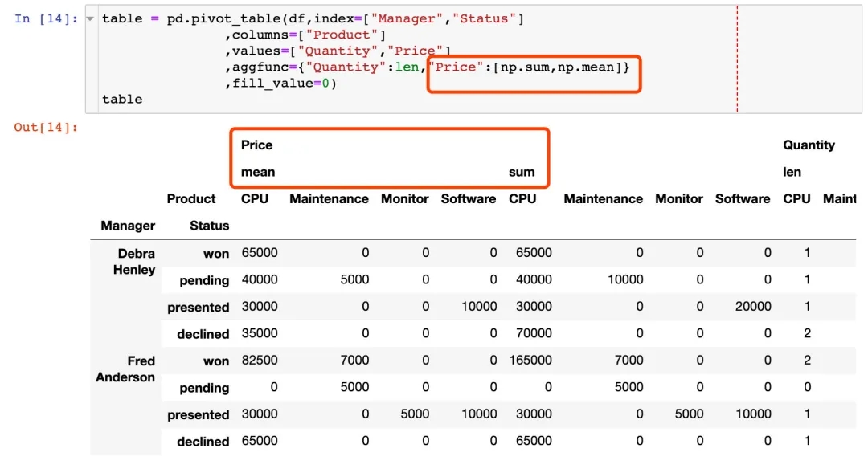868x473 pixels.
Task: Click the 'mean' sub-header under Price
Action: 258,172
